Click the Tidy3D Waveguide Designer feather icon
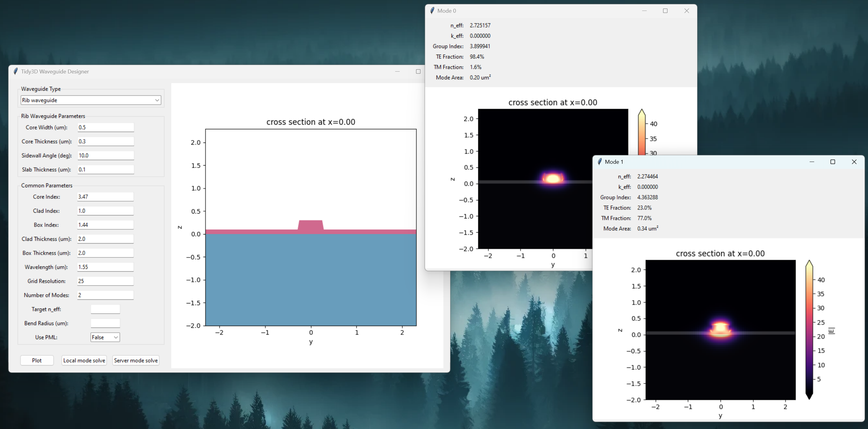This screenshot has width=868, height=429. click(15, 71)
